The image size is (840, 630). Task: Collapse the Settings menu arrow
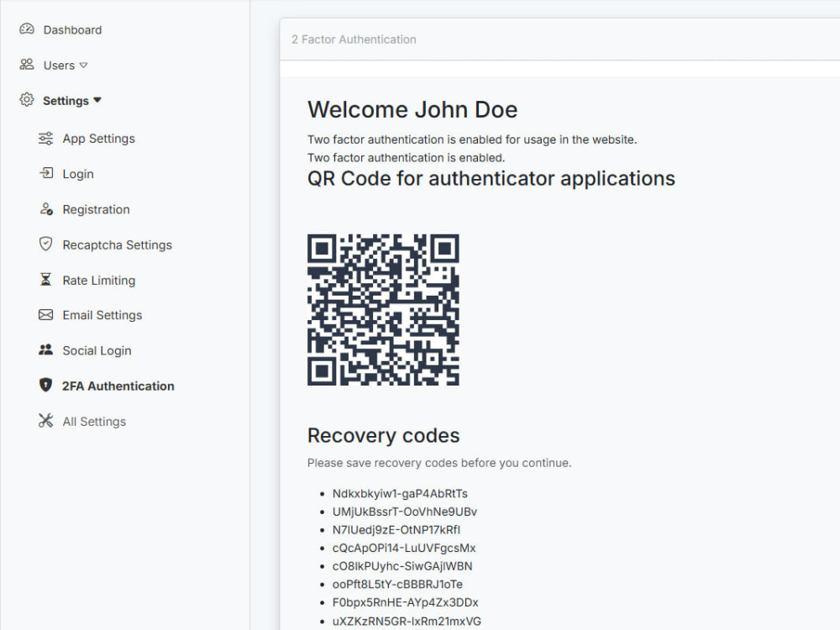(97, 100)
